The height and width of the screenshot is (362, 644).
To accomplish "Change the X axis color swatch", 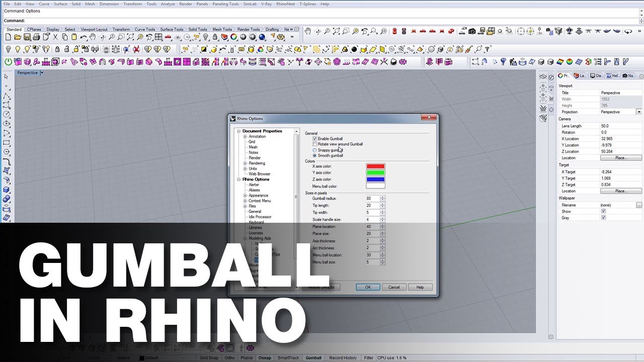I will pos(375,166).
